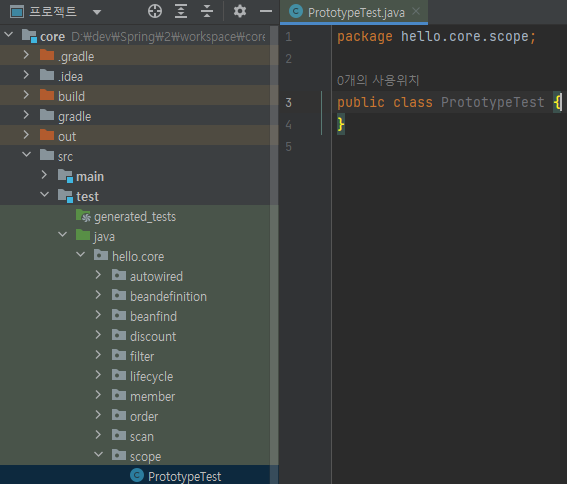Viewport: 567px width, 484px height.
Task: Click the Java class icon on tab
Action: [x=296, y=12]
